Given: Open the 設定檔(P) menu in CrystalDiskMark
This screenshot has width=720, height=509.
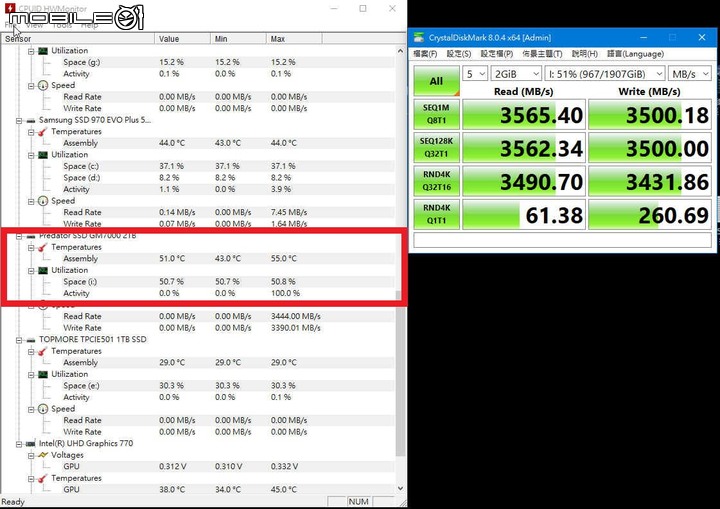Looking at the screenshot, I should (x=496, y=54).
